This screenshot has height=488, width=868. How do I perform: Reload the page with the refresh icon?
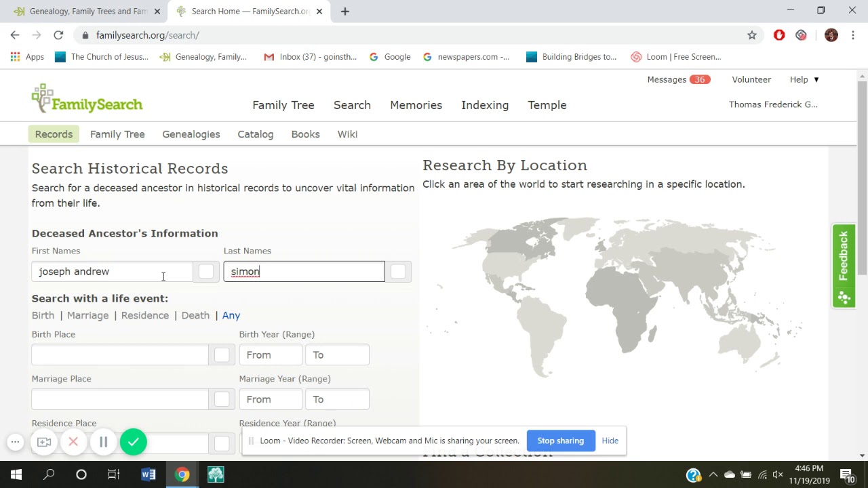click(x=58, y=35)
